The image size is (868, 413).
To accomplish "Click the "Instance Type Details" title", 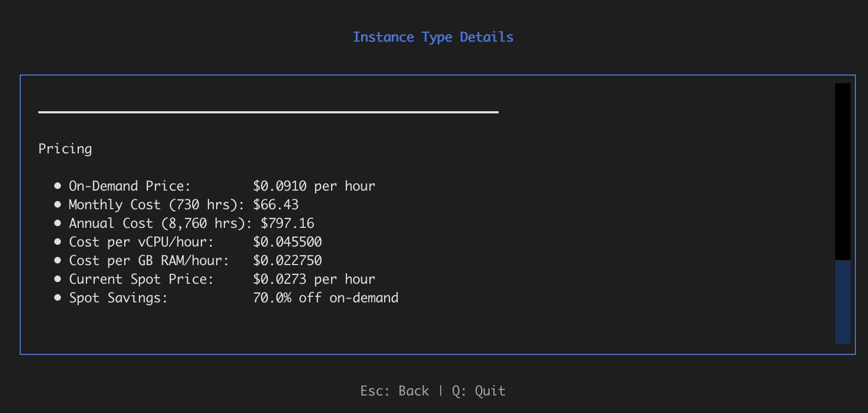I will point(433,37).
